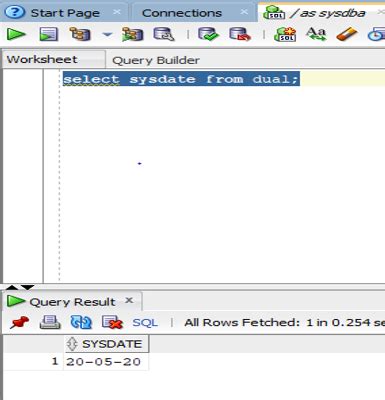Launch Autotrace from the toolbar
The width and height of the screenshot is (385, 400).
pyautogui.click(x=133, y=34)
